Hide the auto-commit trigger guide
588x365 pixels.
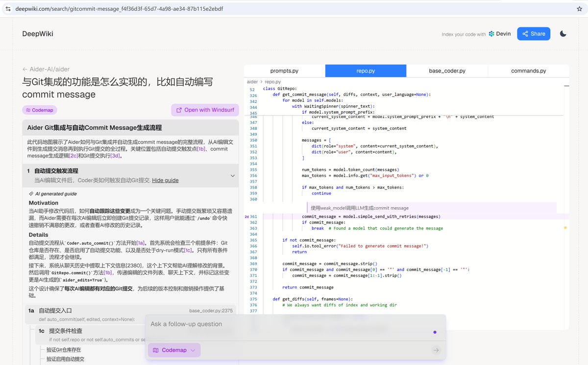pos(165,180)
